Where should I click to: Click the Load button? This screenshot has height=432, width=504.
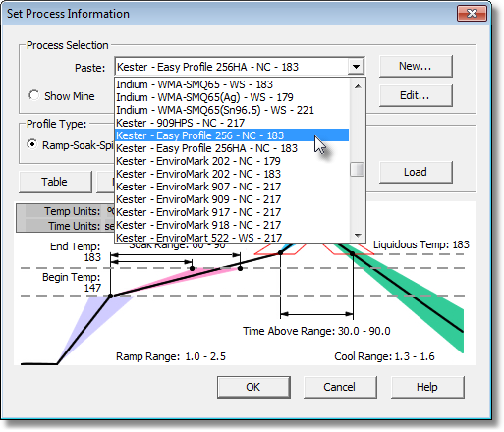click(416, 172)
